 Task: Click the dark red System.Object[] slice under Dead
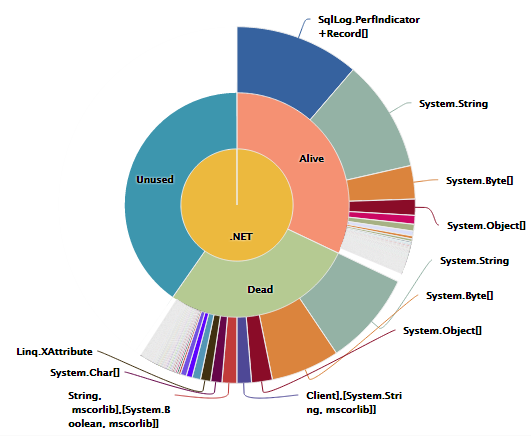click(x=259, y=349)
